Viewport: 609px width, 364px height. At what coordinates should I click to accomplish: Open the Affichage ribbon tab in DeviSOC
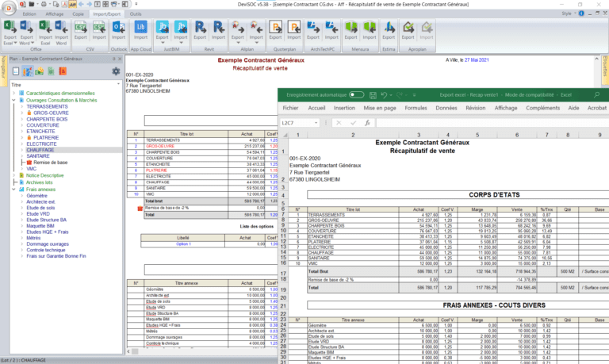(x=55, y=13)
